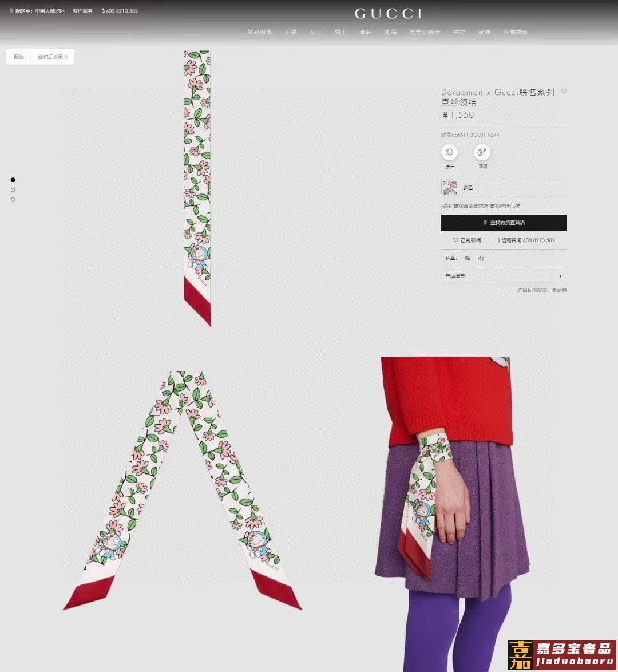This screenshot has height=672, width=618.
Task: Open the 家饰 decor menu
Action: tap(484, 32)
